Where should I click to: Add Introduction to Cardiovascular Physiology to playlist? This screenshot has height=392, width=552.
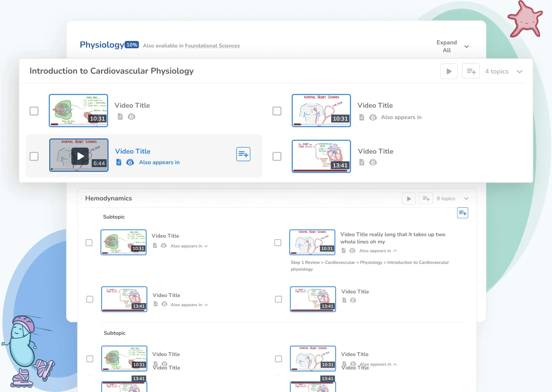[471, 71]
